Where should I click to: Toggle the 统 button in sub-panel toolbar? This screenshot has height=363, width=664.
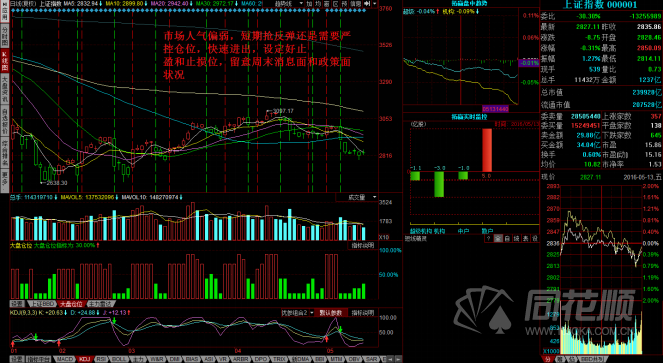[517, 238]
